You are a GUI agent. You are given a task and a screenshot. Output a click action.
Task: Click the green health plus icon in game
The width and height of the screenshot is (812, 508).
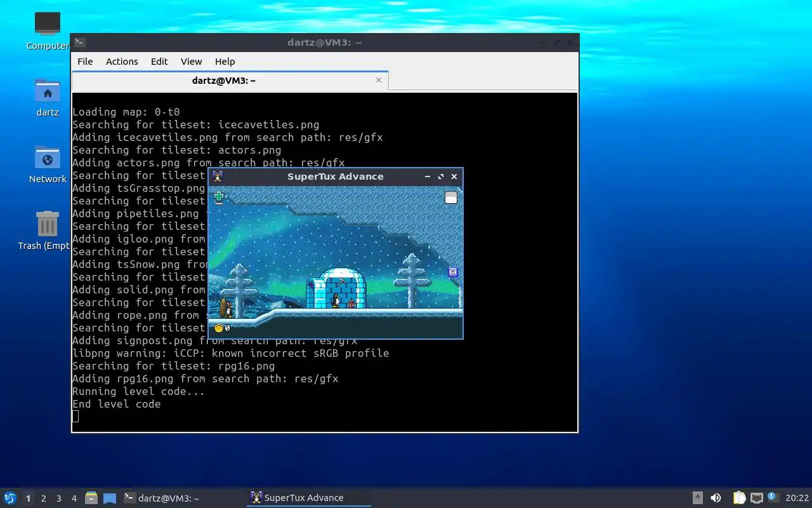[x=219, y=197]
